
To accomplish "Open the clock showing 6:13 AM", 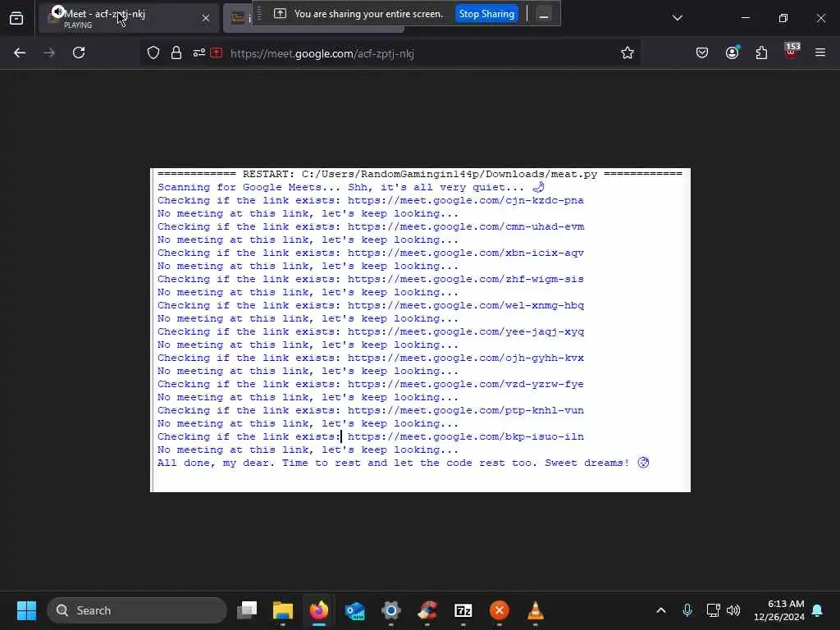I will tap(779, 610).
